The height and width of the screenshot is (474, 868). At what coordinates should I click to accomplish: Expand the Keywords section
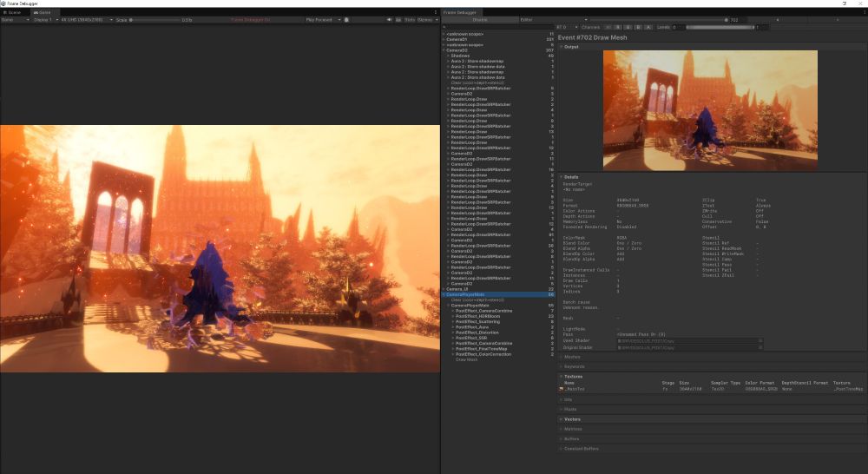(x=575, y=366)
